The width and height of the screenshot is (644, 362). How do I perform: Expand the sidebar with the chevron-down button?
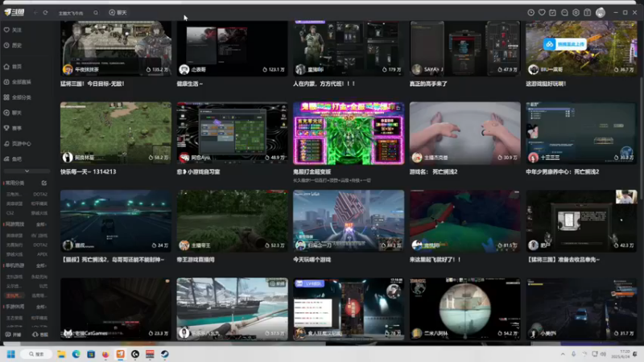tap(27, 171)
